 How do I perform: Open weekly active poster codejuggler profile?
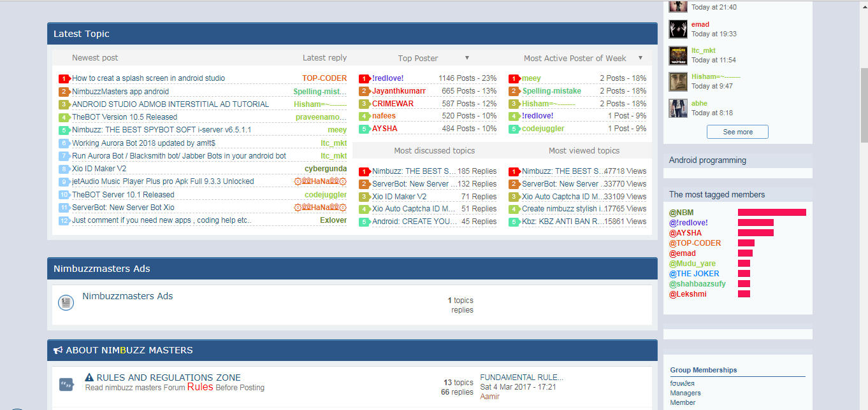pyautogui.click(x=543, y=129)
